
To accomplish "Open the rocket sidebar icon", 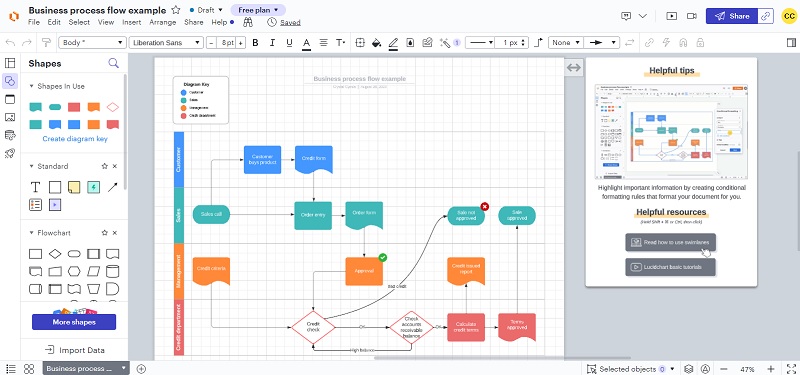I will (x=10, y=153).
